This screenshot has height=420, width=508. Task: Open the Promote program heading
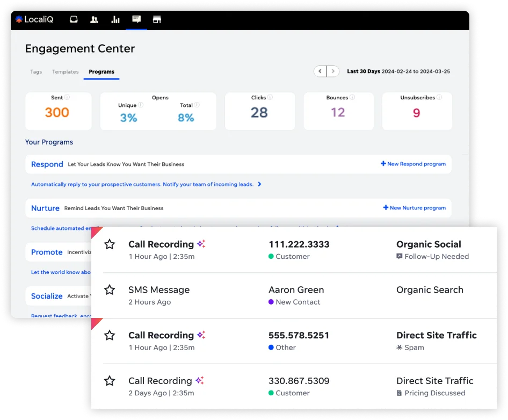click(47, 252)
